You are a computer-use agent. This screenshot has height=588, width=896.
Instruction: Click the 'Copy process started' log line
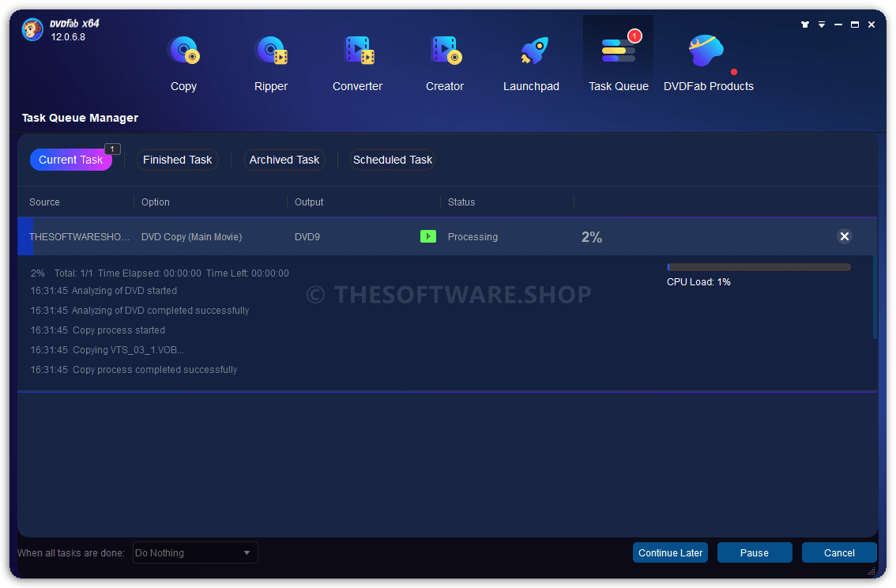click(98, 330)
